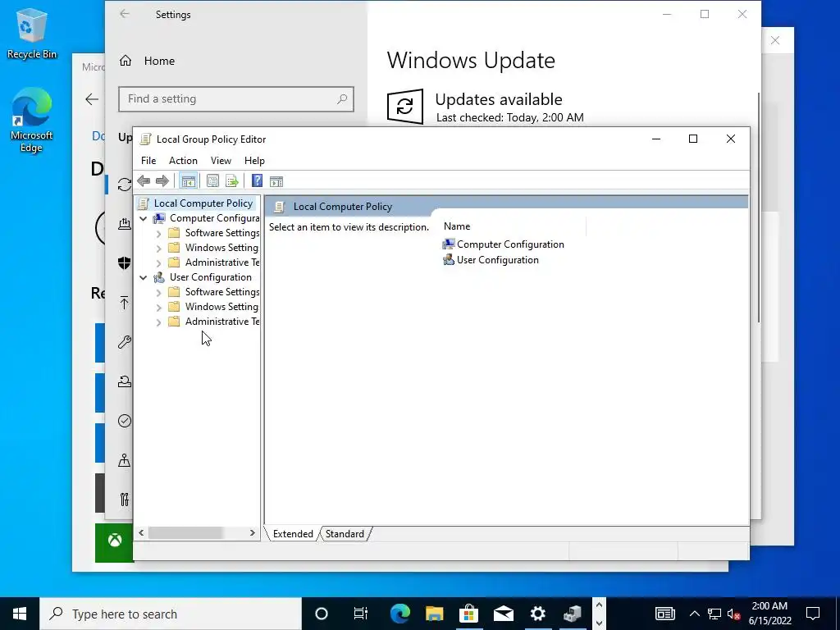This screenshot has width=840, height=630.
Task: Open the View menu
Action: [221, 161]
